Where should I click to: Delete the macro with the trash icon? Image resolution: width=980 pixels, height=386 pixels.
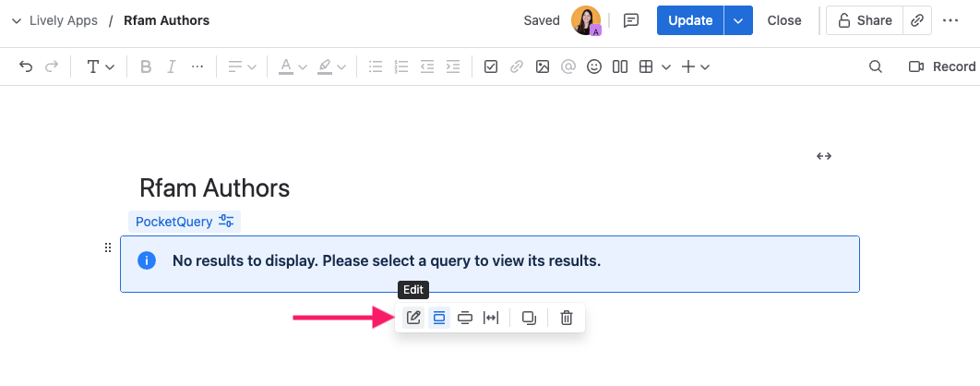click(x=567, y=319)
